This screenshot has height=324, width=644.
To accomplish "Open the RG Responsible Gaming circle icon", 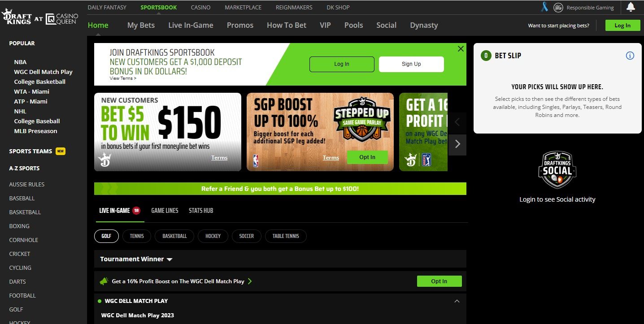I will click(558, 7).
